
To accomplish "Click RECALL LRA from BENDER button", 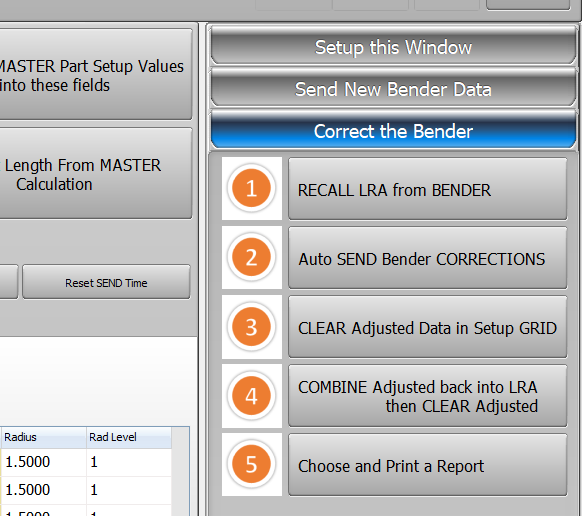I will [x=428, y=189].
